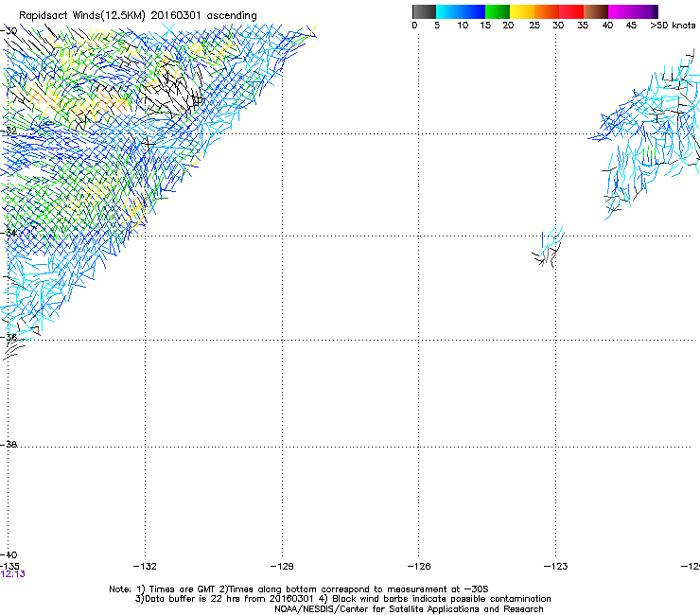The width and height of the screenshot is (700, 615).
Task: Pick the brown 35-40 knots legend swatch
Action: point(596,11)
